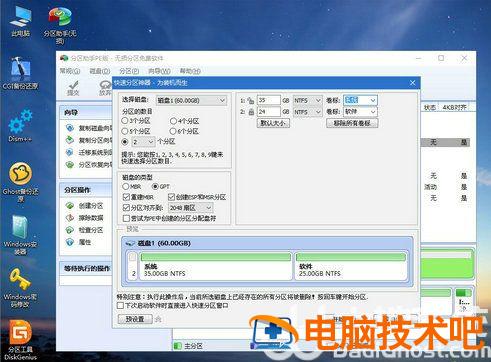
Task: Open the 常规 menu
Action: coord(70,71)
